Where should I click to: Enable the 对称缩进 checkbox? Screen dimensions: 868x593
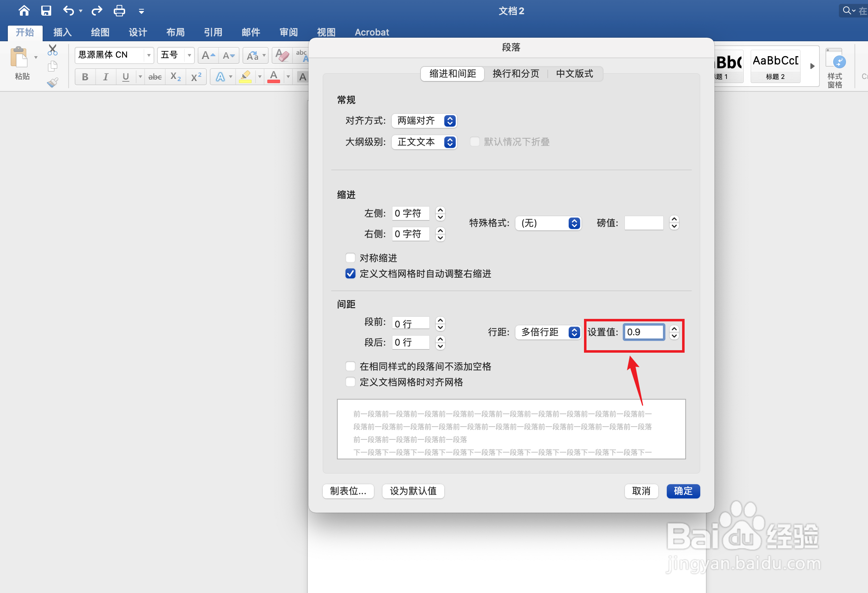pyautogui.click(x=350, y=258)
